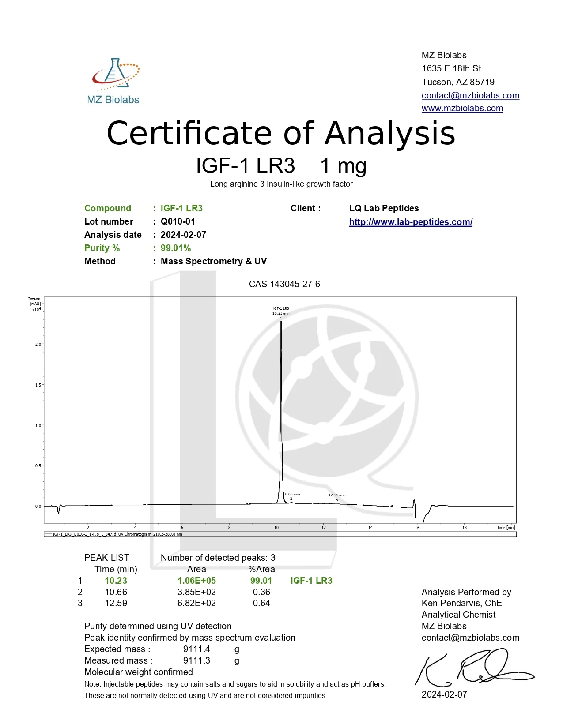This screenshot has width=563, height=728.
Task: Click the area value 3.85E+02
Action: (x=196, y=592)
